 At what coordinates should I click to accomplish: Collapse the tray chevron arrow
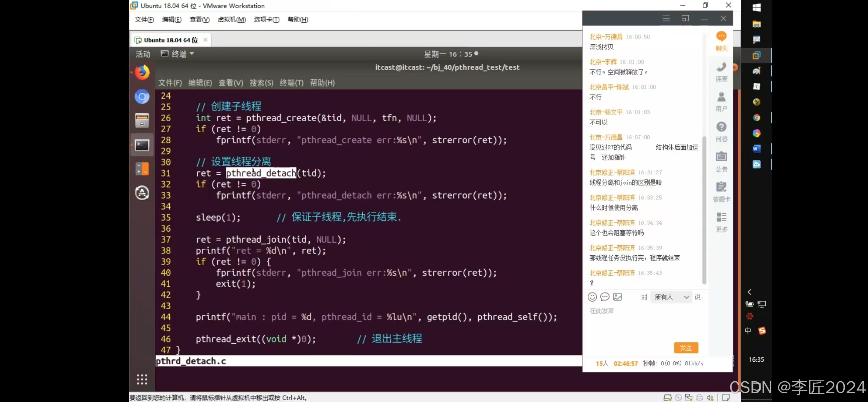tap(749, 292)
